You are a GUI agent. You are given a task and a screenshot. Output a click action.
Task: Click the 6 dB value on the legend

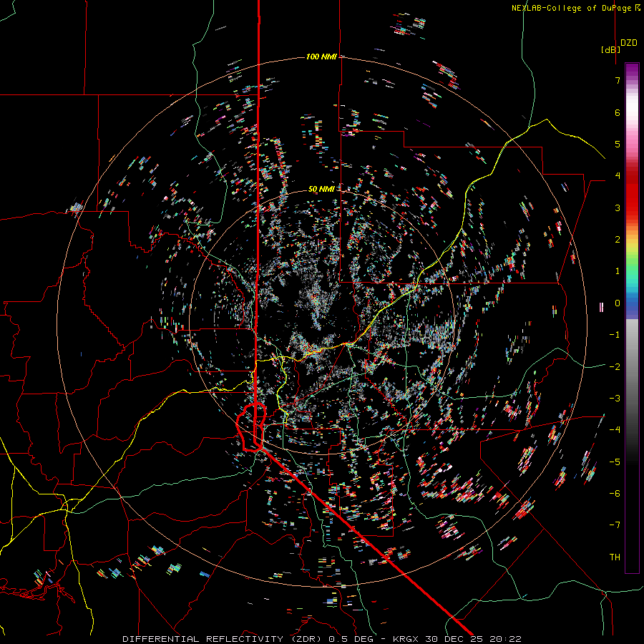[618, 112]
